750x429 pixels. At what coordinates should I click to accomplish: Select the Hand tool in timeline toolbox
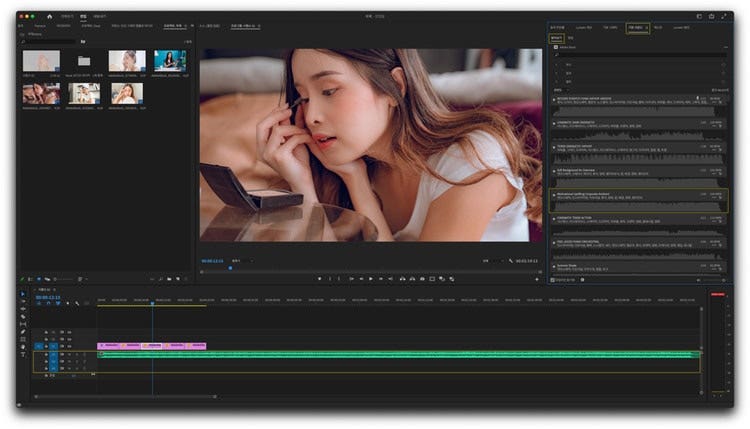pyautogui.click(x=23, y=347)
